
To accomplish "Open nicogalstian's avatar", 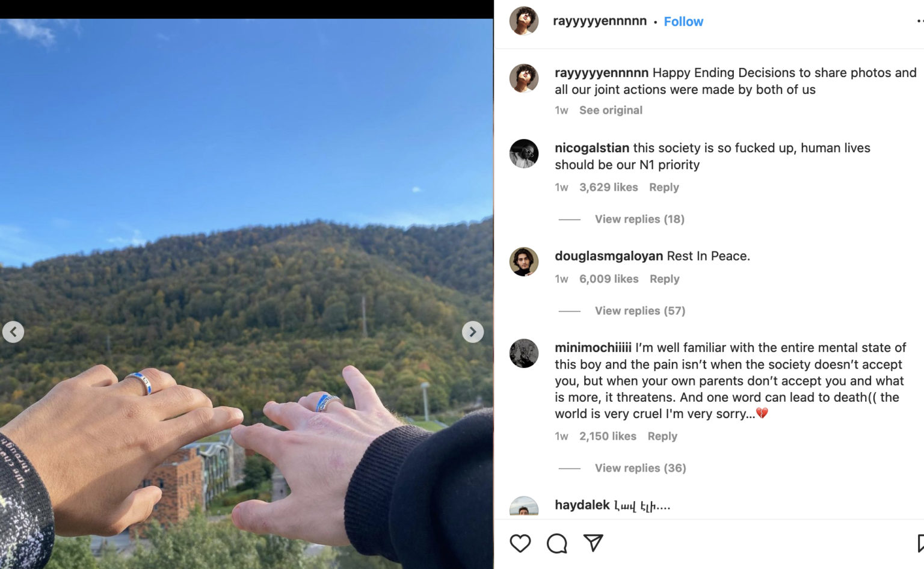I will 524,153.
